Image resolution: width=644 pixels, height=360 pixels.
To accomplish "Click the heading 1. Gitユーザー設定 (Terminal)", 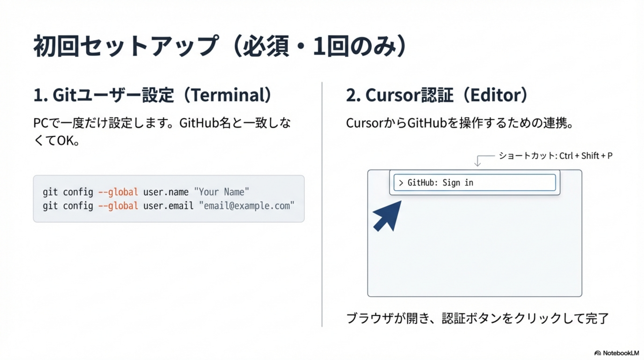I will coord(153,95).
